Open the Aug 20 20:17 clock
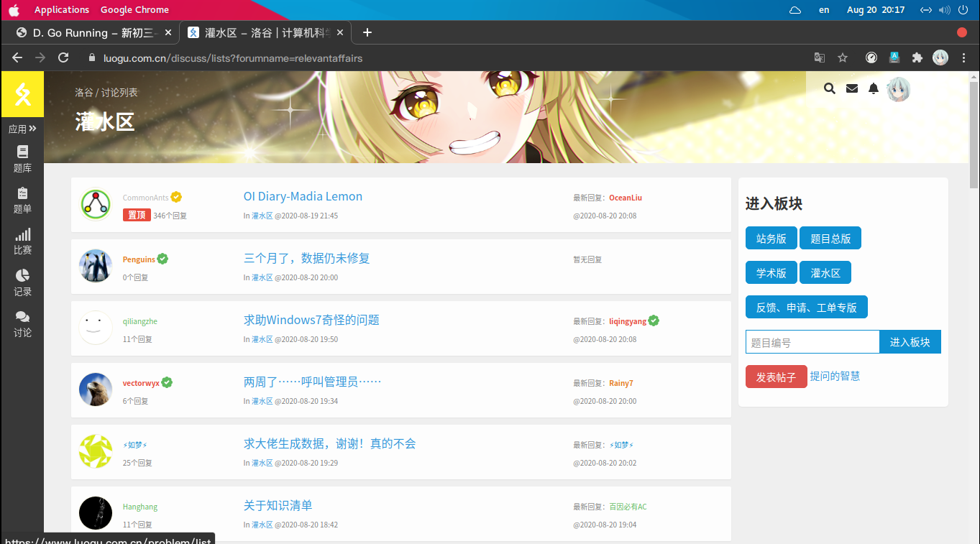 point(876,10)
